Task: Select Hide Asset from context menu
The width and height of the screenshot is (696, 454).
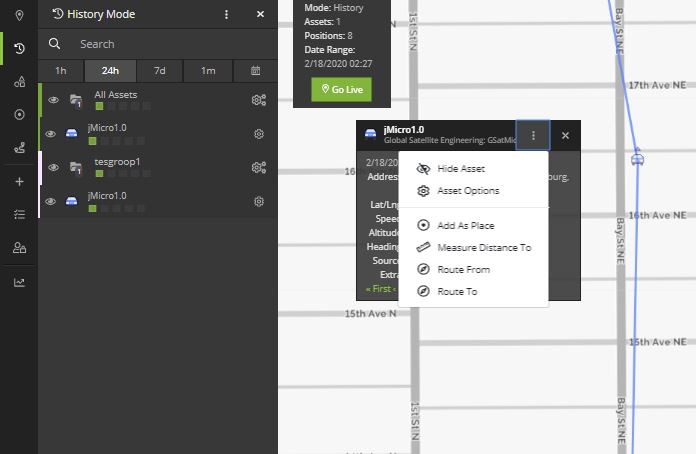Action: click(460, 169)
